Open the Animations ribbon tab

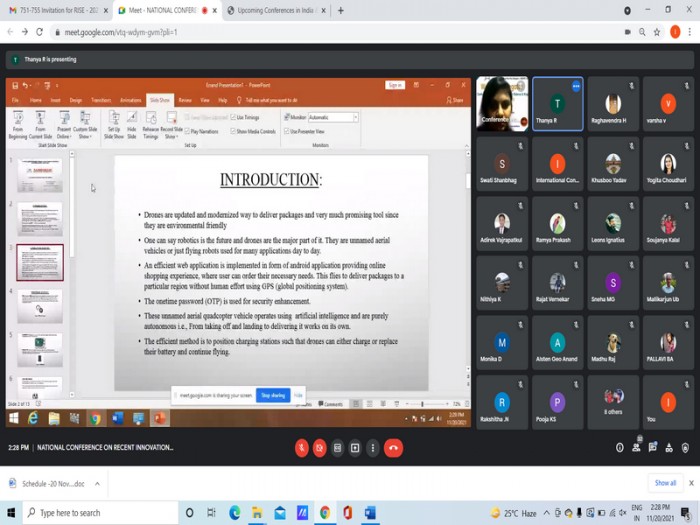pos(130,100)
